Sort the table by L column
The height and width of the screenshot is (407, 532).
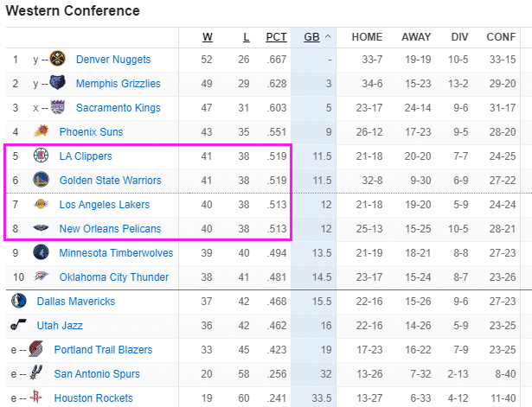point(246,37)
